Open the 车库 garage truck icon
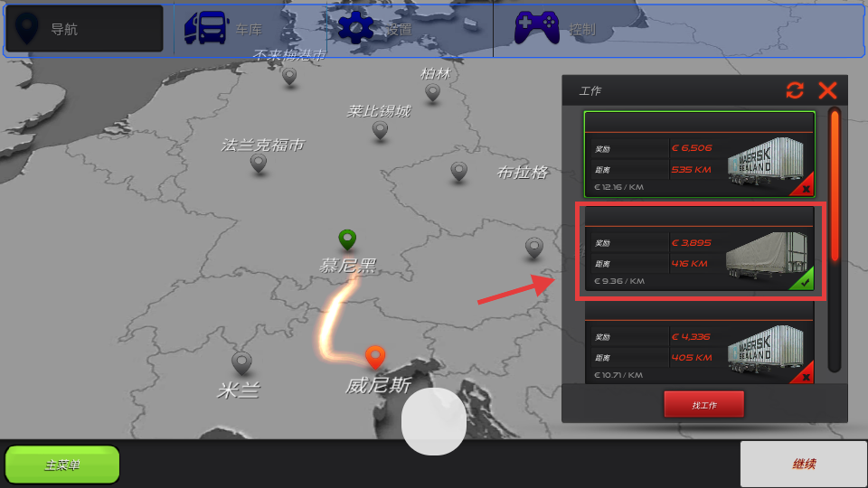Screen dimensions: 868x488 (x=206, y=28)
